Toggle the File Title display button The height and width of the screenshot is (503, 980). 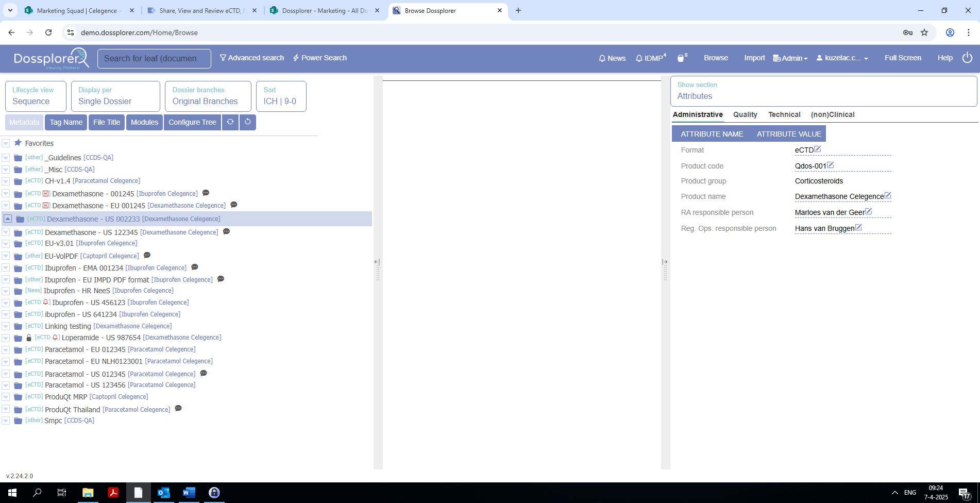click(x=107, y=122)
